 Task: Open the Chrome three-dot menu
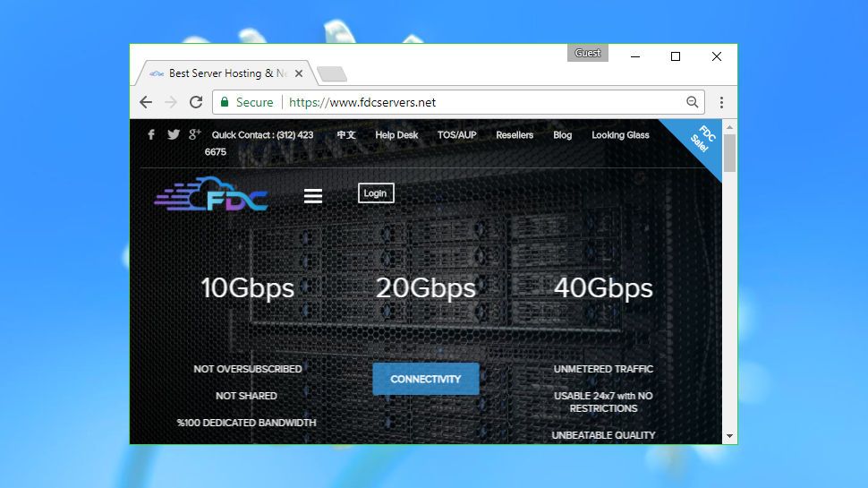721,102
